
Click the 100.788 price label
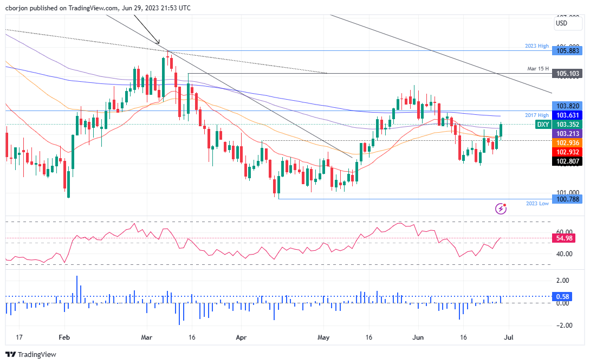pyautogui.click(x=567, y=199)
